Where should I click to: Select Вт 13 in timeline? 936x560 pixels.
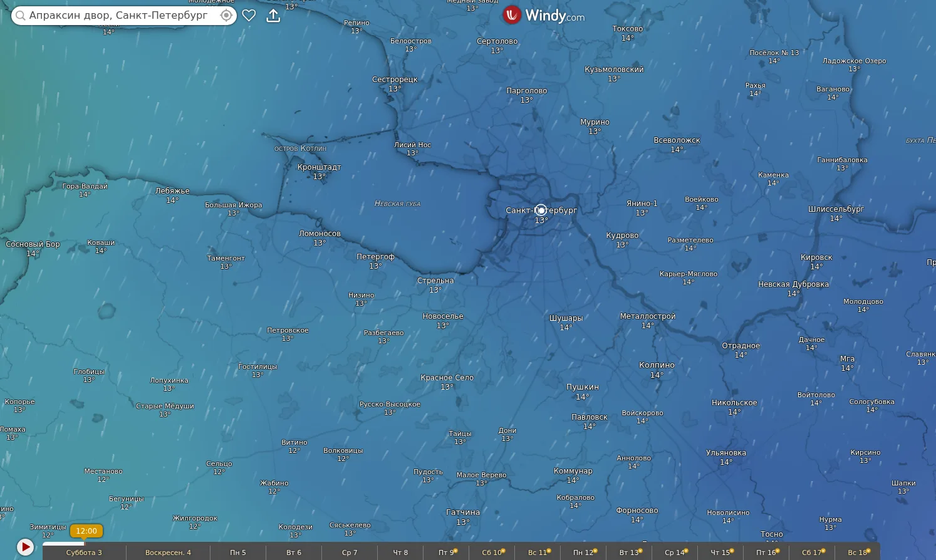pos(629,552)
